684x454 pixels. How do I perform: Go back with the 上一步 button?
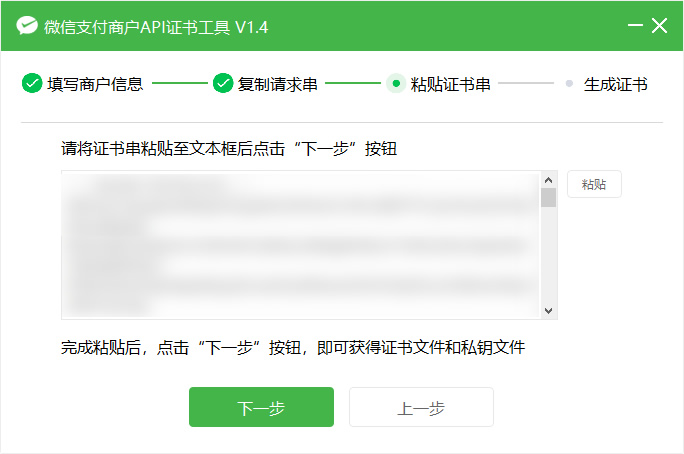421,407
